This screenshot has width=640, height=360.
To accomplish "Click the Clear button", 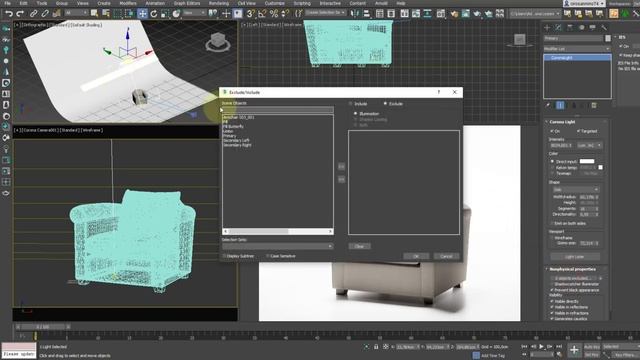I will pos(359,247).
